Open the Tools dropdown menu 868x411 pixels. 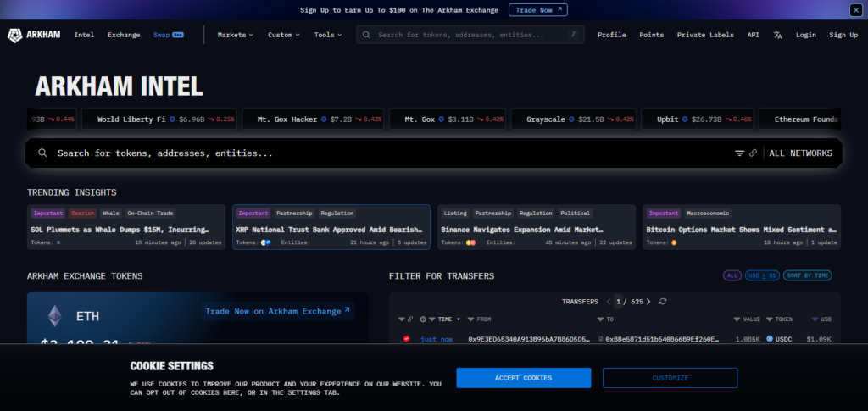tap(328, 35)
